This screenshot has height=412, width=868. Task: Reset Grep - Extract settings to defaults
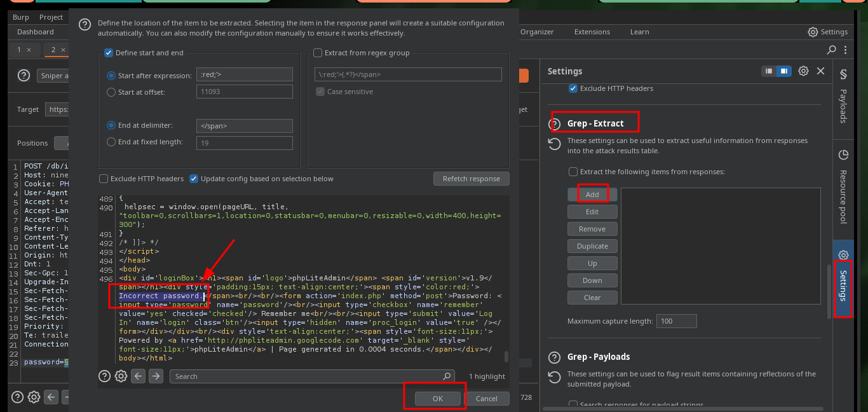pos(555,144)
